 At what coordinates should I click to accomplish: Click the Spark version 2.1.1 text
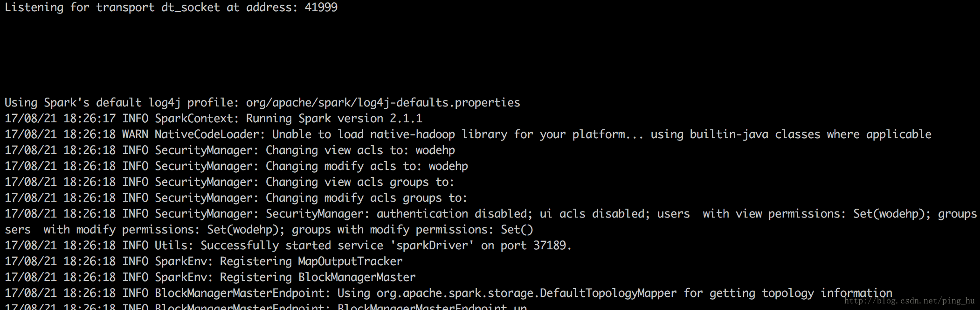coord(360,119)
